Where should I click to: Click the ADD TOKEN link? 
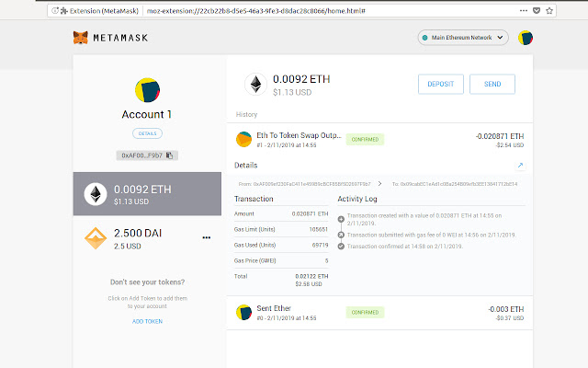click(148, 321)
